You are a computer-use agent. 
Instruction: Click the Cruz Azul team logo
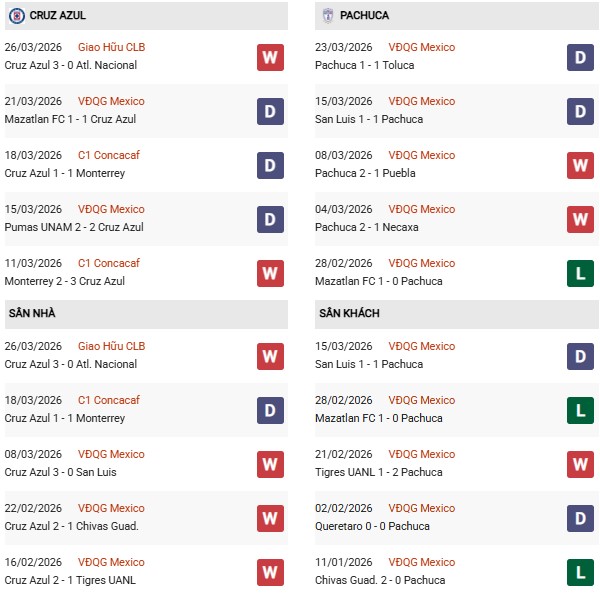coord(16,16)
